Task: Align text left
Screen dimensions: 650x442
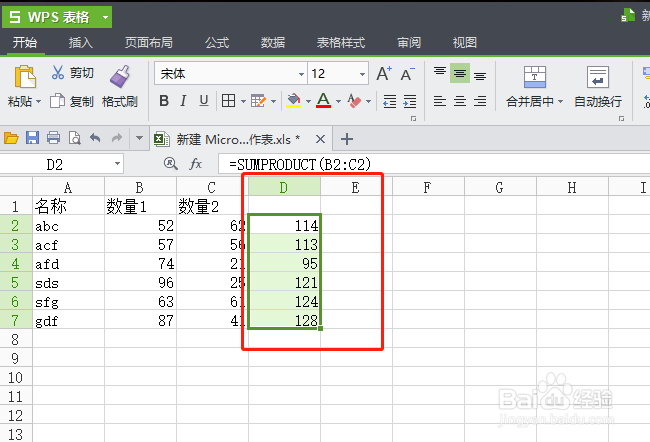Action: [x=440, y=101]
